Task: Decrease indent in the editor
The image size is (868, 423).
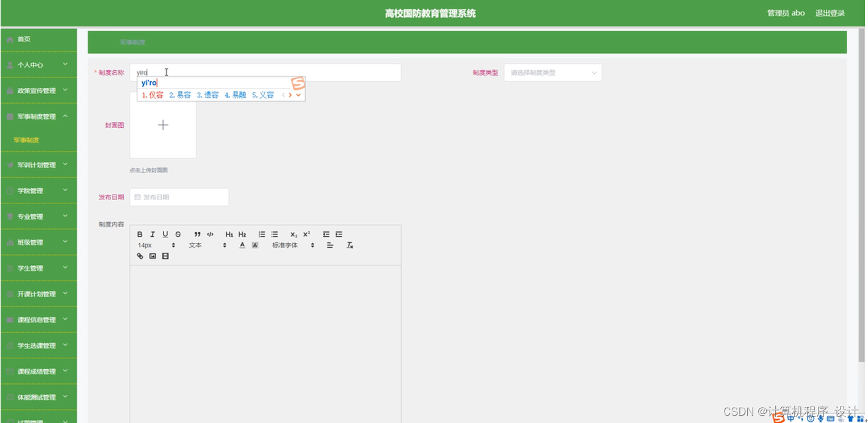Action: point(326,234)
